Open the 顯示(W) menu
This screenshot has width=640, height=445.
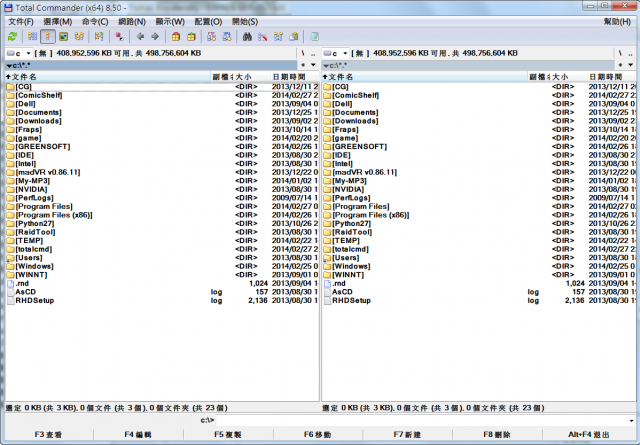[x=170, y=22]
